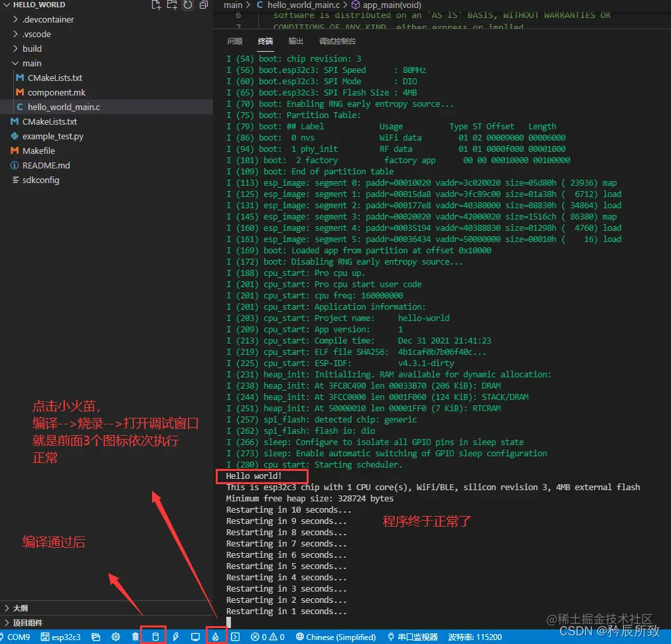671x644 pixels.
Task: Open errors and warnings count indicator
Action: coord(267,637)
